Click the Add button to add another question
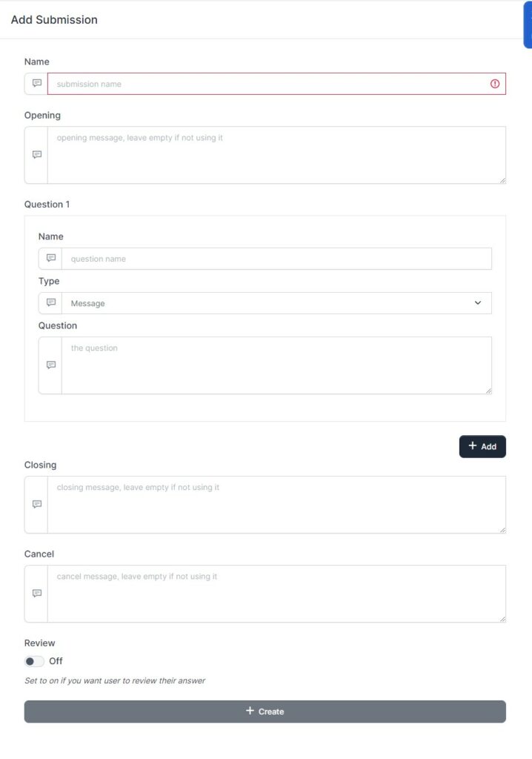Viewport: 532px width, 759px height. 482,446
